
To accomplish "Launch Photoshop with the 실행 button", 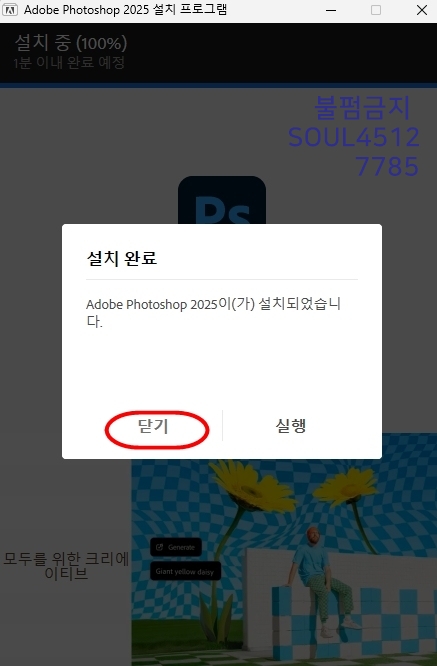I will point(291,425).
